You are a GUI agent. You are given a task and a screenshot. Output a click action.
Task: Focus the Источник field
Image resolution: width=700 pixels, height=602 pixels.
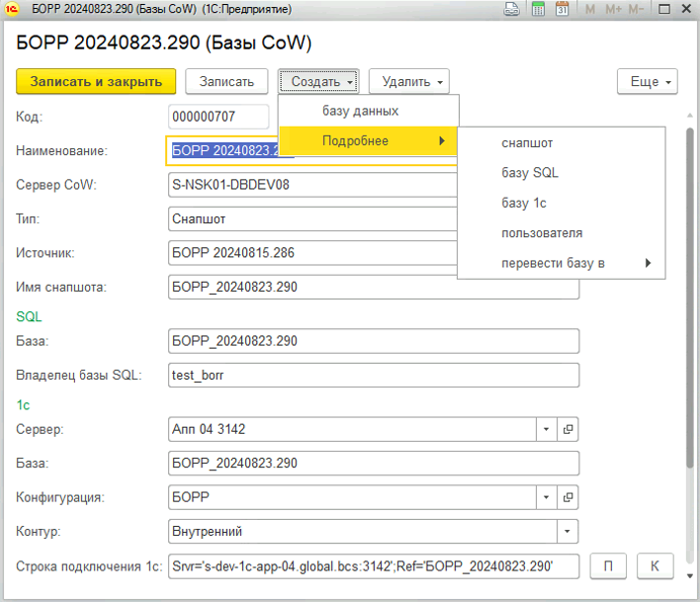point(312,253)
